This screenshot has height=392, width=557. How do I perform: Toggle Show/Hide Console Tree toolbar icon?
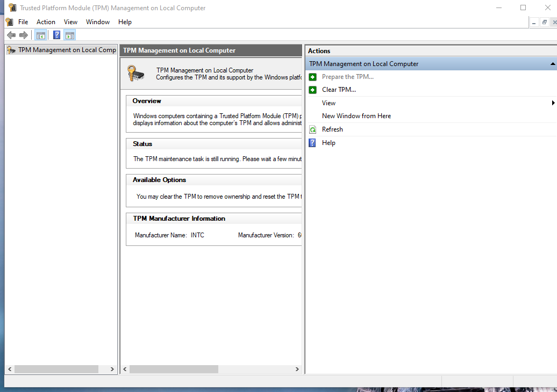41,35
